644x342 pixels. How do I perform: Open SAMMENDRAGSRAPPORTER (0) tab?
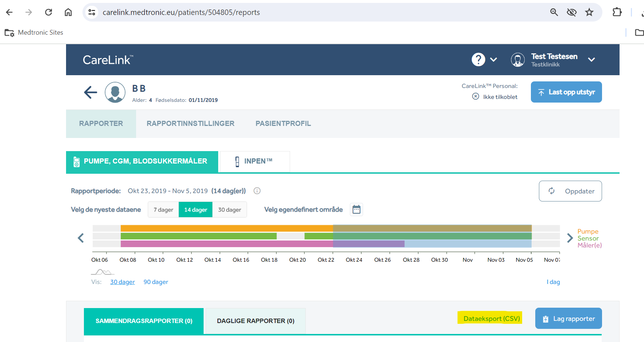click(144, 321)
